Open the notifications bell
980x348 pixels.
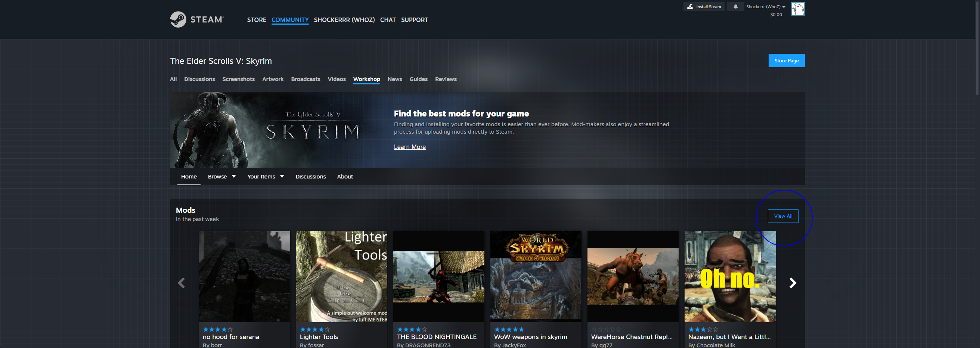(735, 7)
